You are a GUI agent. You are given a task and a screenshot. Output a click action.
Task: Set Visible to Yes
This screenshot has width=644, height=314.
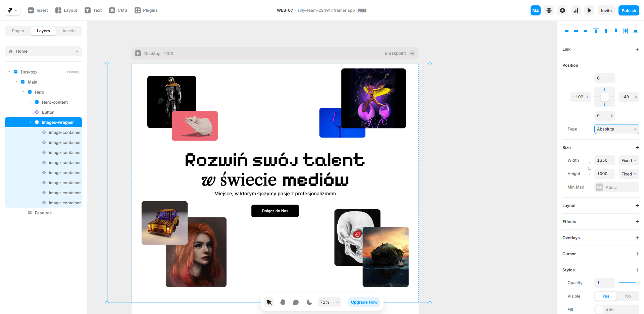click(606, 296)
